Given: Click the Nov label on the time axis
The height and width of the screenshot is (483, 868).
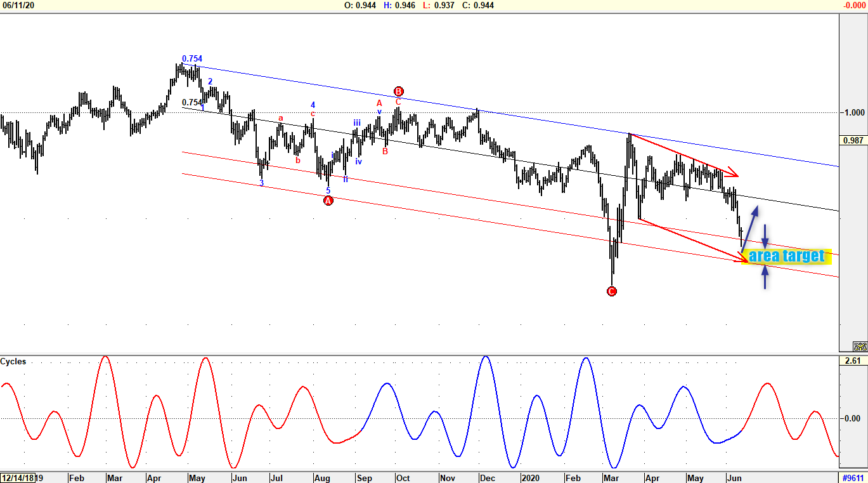Looking at the screenshot, I should 448,478.
